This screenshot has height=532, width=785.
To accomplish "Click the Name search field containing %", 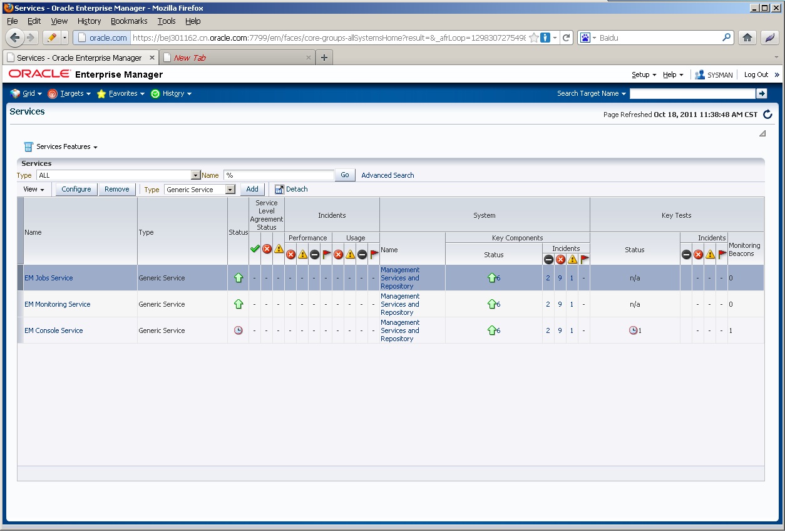I will (279, 175).
